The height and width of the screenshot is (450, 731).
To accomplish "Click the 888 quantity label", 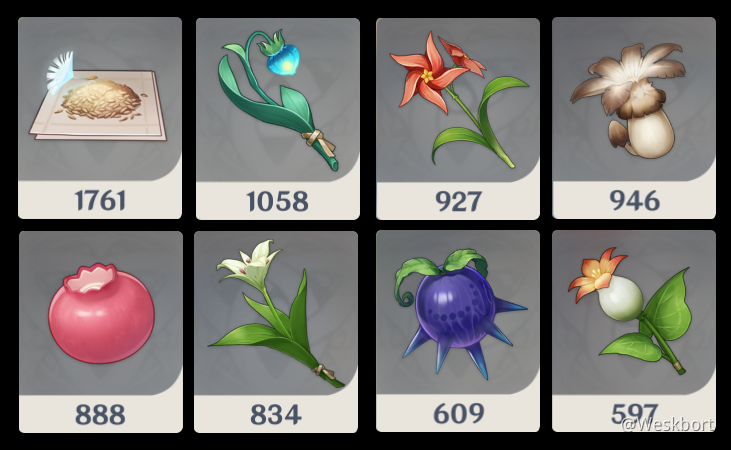I will tap(100, 414).
